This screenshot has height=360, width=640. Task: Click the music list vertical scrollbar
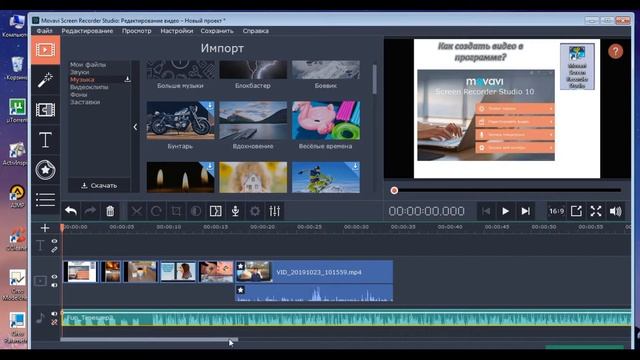coord(374,79)
